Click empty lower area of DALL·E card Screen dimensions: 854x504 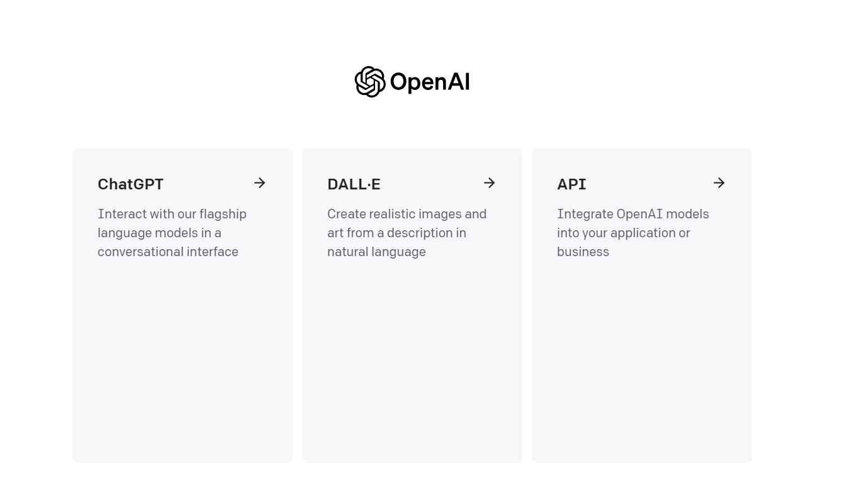(x=412, y=365)
